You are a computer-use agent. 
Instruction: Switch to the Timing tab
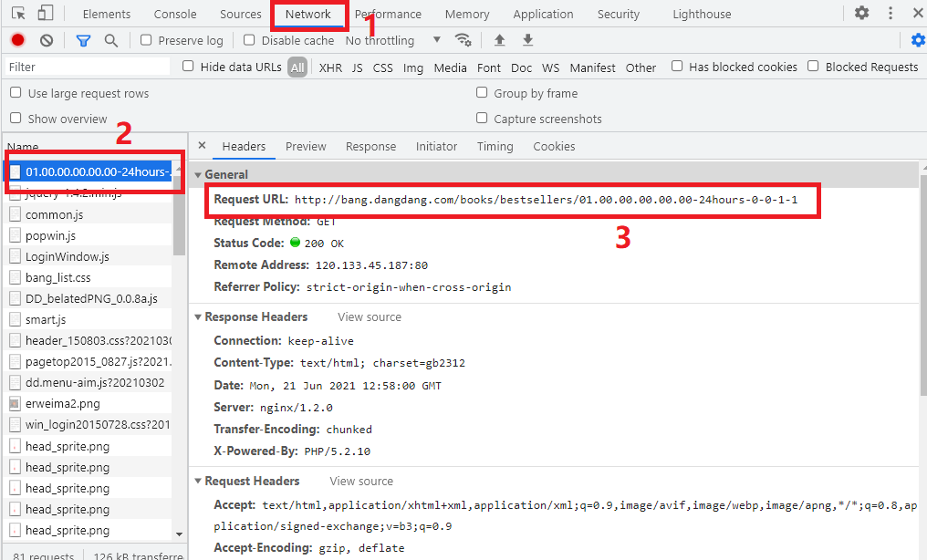(495, 147)
